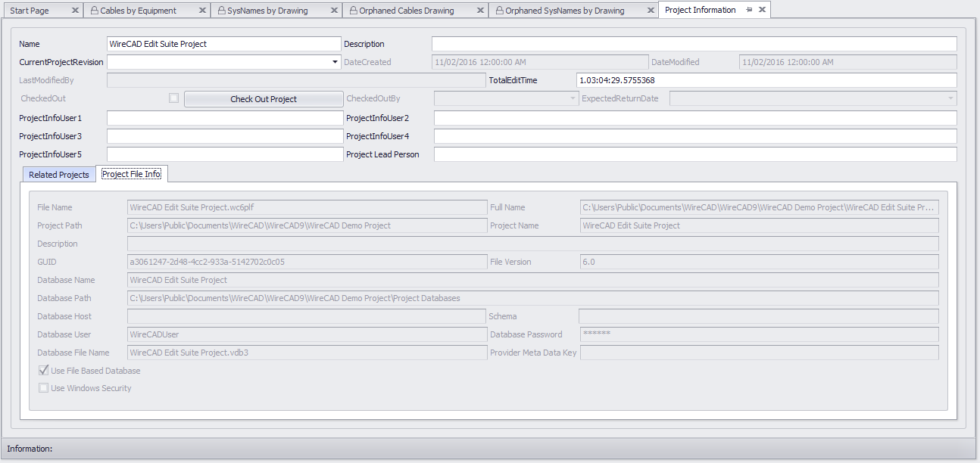Close the Cables by Equipment tab

click(201, 11)
